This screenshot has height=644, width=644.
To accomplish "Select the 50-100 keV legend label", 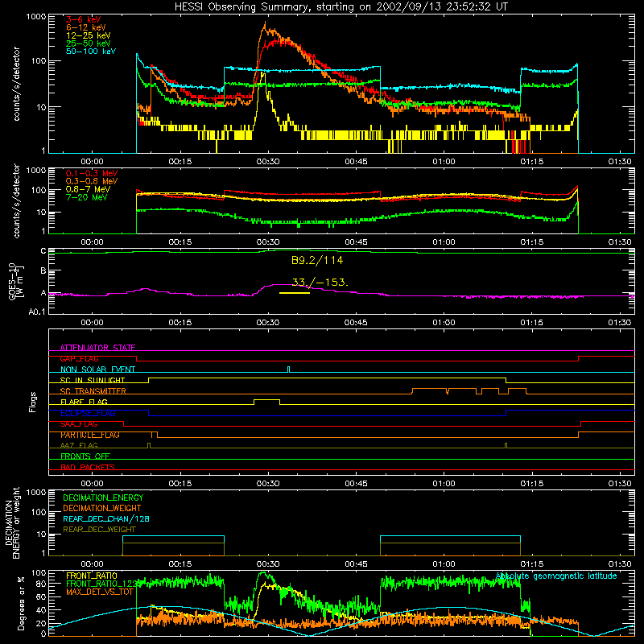I will (91, 52).
